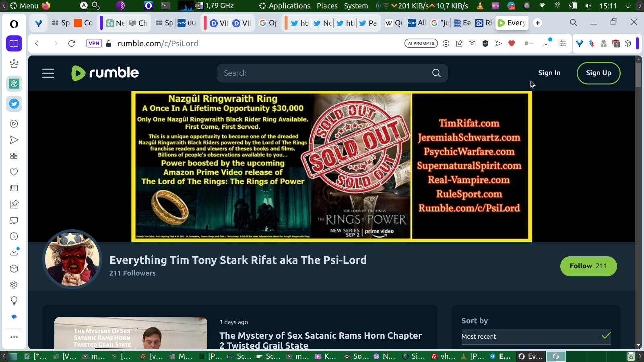
Task: Open Settings gear in the sidebar
Action: (14, 285)
